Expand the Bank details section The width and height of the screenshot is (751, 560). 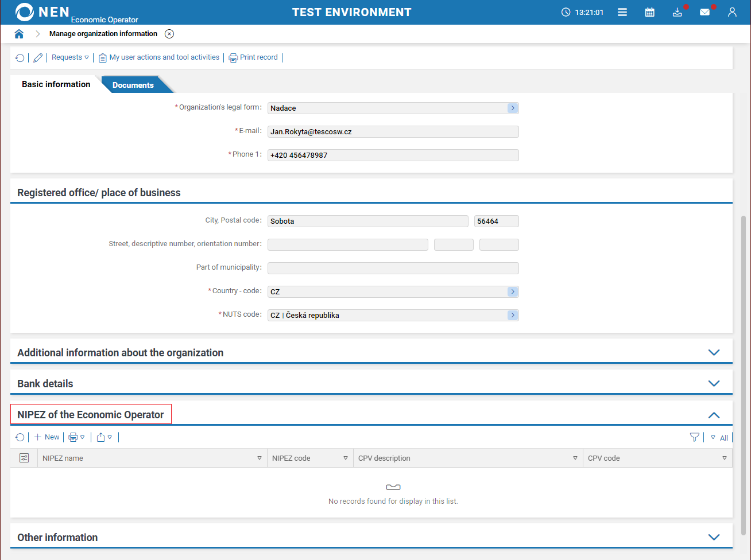coord(714,384)
